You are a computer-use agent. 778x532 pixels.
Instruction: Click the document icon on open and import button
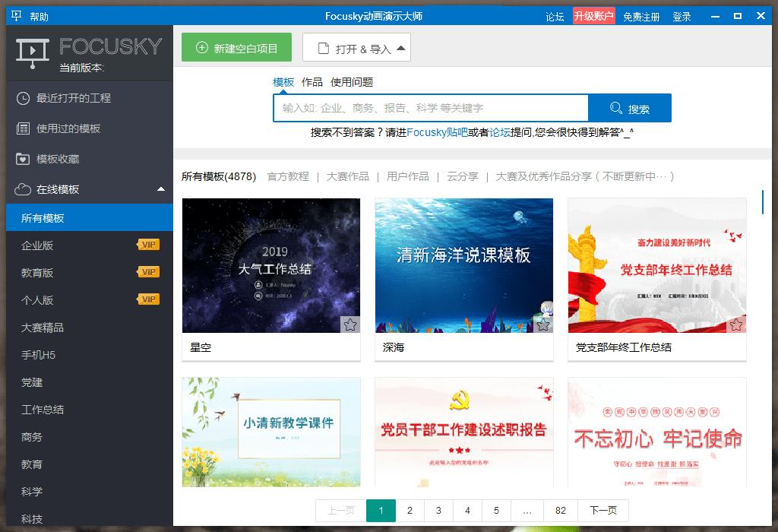[x=324, y=47]
